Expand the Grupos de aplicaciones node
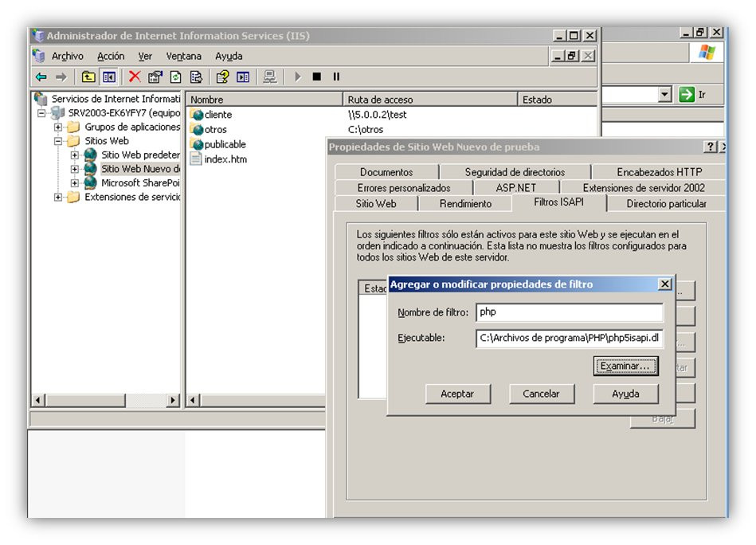The width and height of the screenshot is (756, 545). click(58, 127)
